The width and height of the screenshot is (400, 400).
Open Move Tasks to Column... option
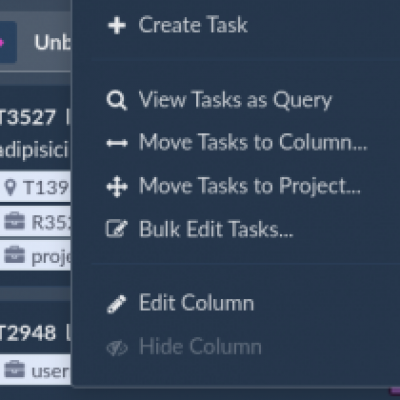click(253, 142)
